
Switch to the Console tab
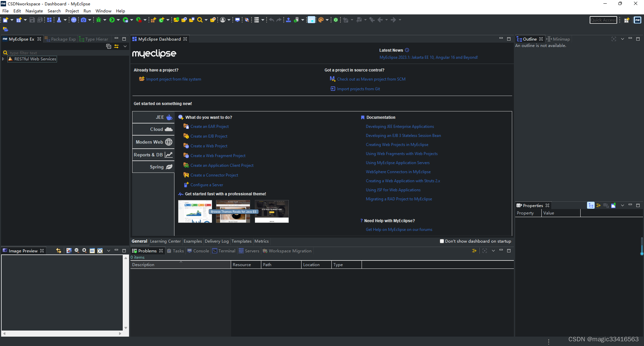click(x=198, y=251)
